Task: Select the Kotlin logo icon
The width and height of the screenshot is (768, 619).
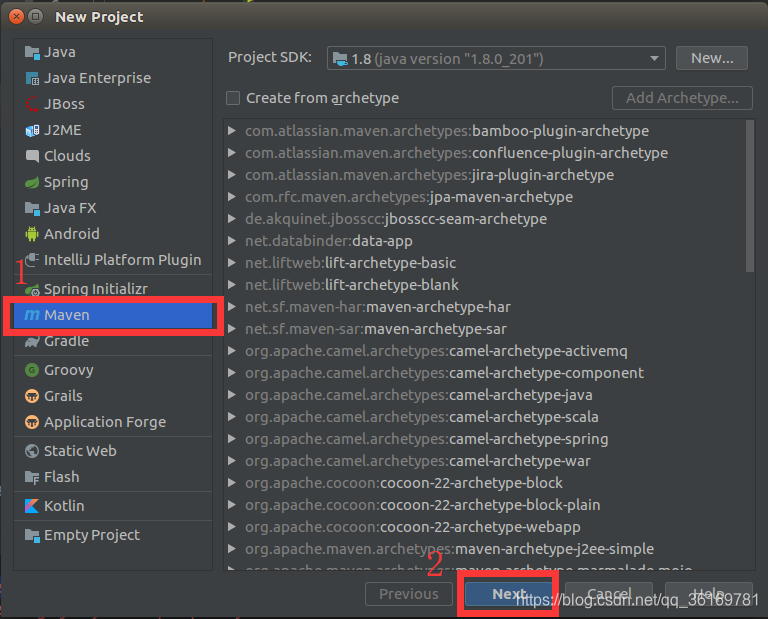Action: pyautogui.click(x=32, y=506)
